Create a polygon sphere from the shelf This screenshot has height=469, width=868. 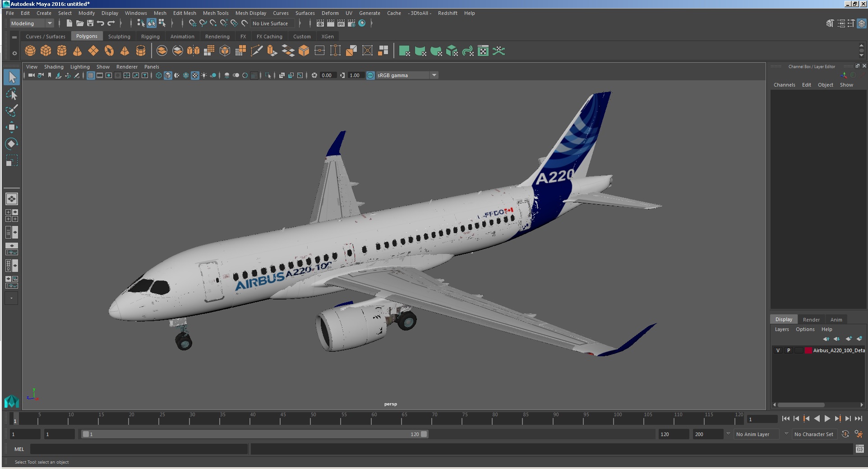coord(30,51)
